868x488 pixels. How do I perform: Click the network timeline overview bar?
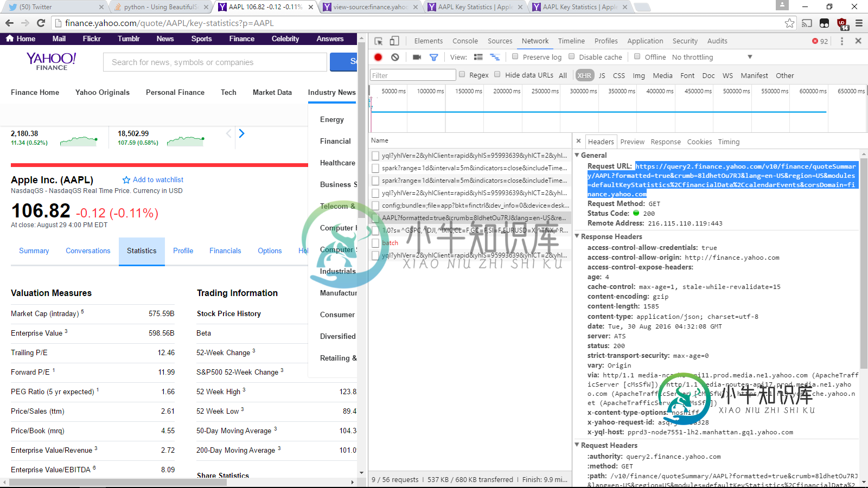click(599, 112)
